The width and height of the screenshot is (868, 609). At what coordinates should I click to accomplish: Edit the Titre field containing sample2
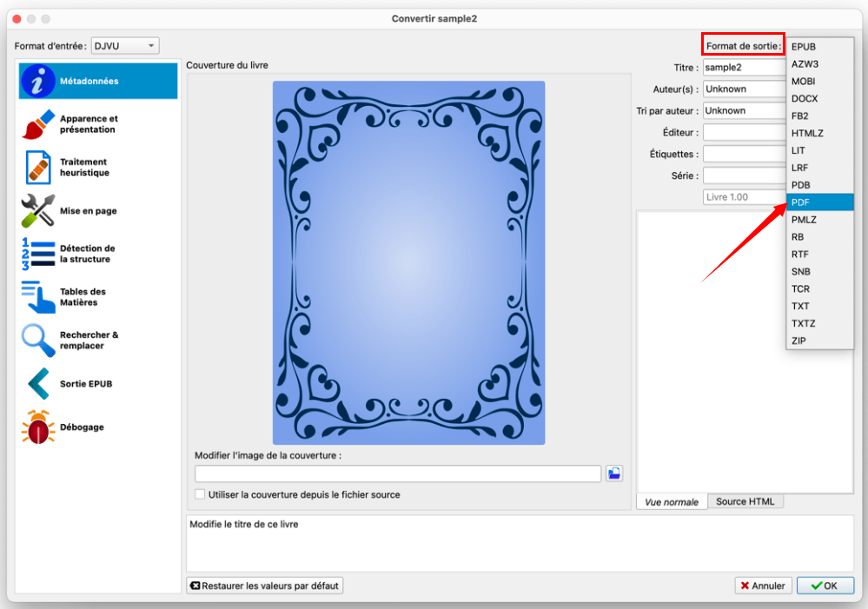pos(744,67)
